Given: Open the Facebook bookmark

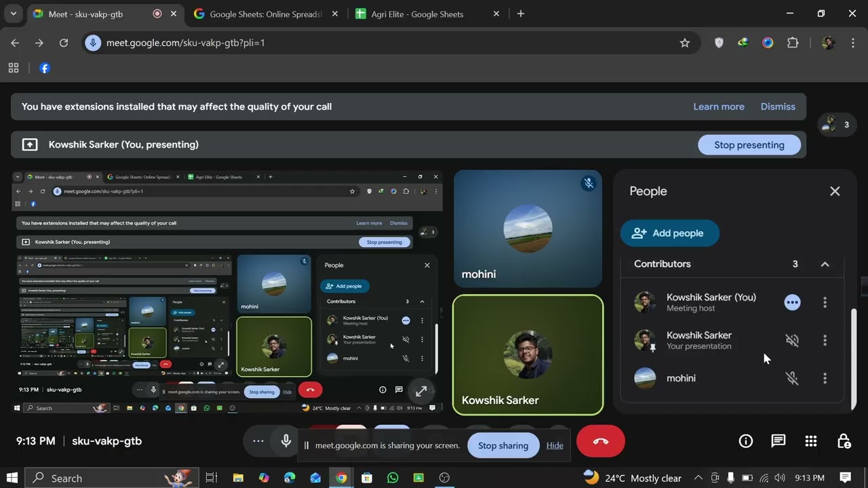Looking at the screenshot, I should click(x=45, y=68).
